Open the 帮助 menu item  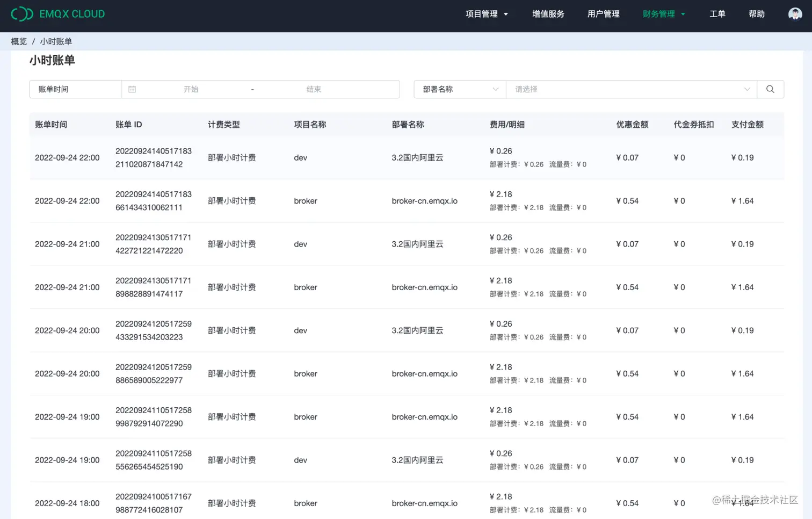pyautogui.click(x=756, y=14)
